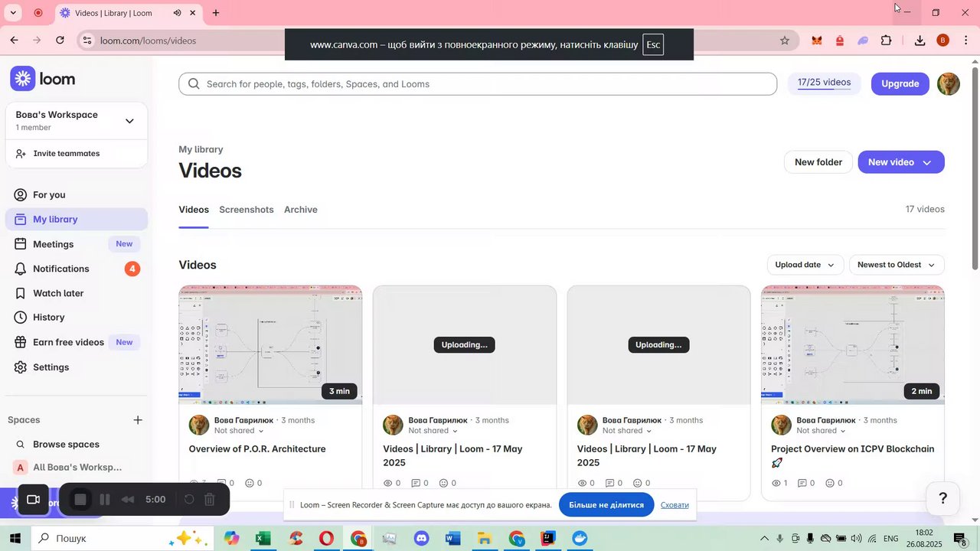Bookmark the page with the star icon

[x=785, y=41]
